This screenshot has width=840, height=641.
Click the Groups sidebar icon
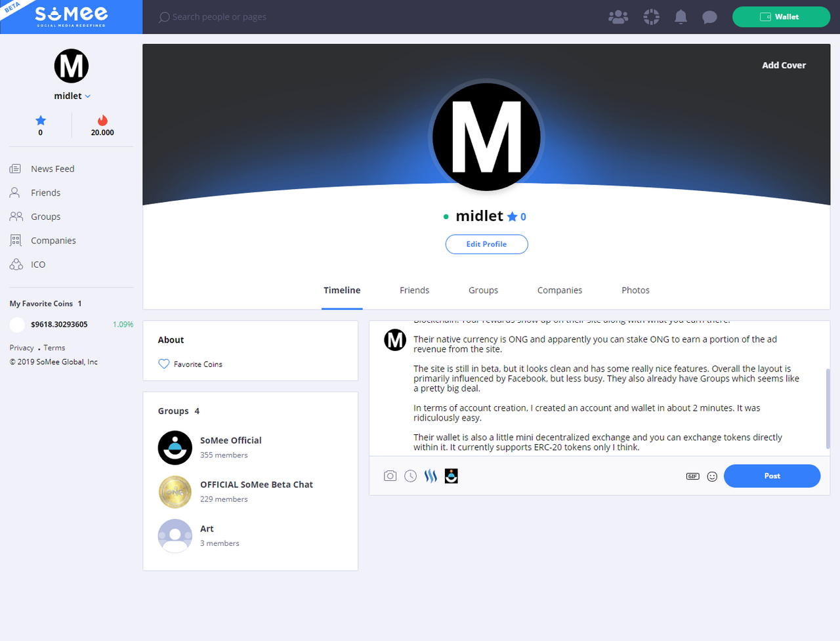coord(16,217)
